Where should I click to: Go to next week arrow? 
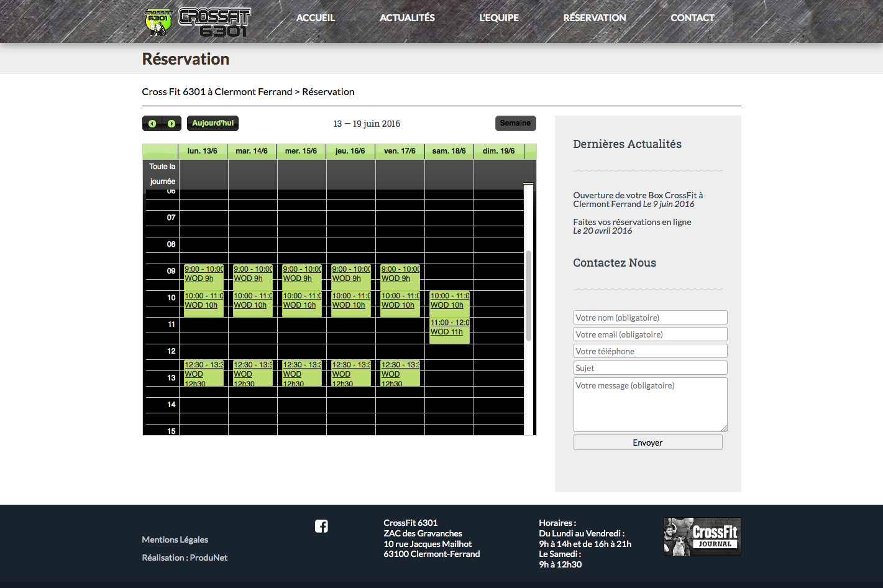point(172,124)
